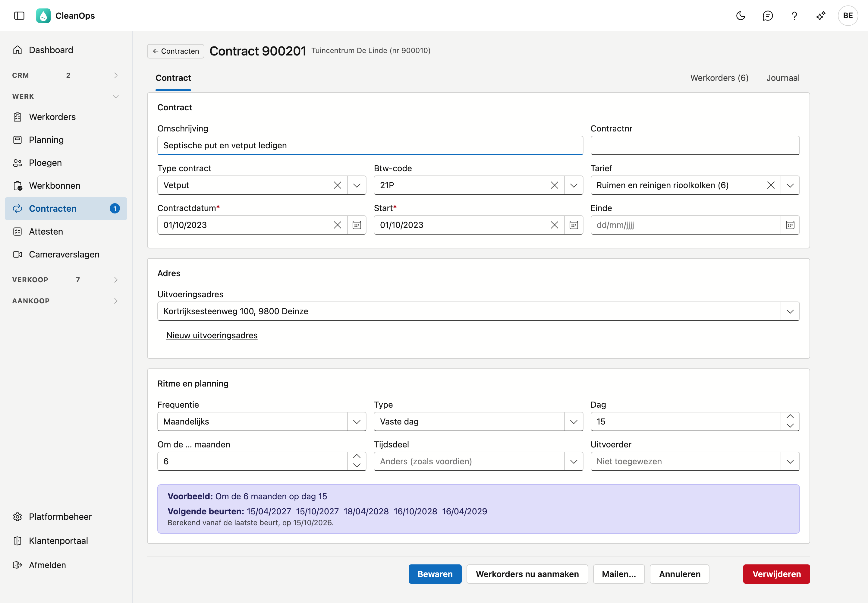Viewport: 868px width, 603px height.
Task: Switch to Journaal tab
Action: [x=783, y=78]
